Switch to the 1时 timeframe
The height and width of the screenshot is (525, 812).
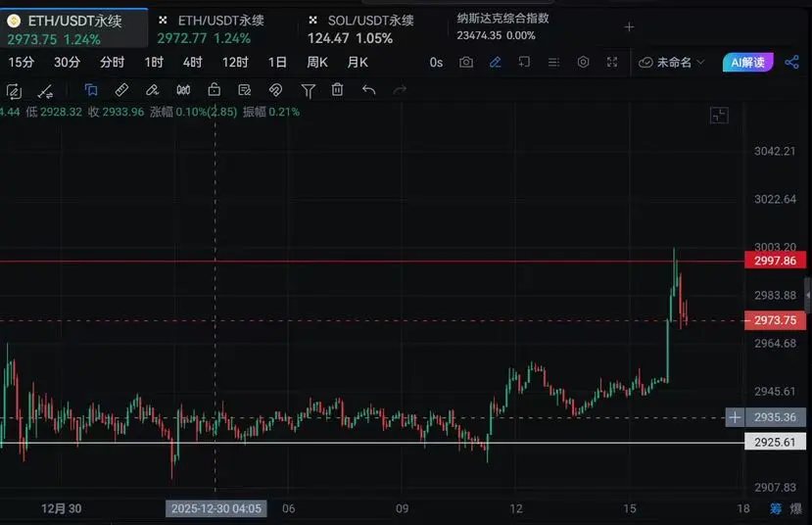click(x=154, y=62)
